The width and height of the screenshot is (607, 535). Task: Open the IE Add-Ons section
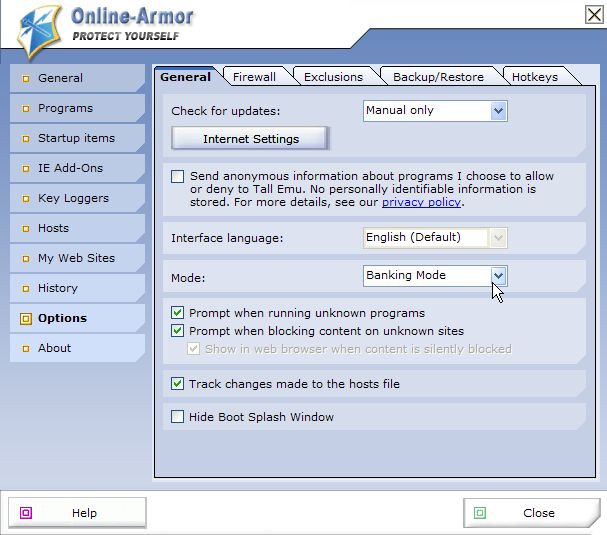[x=77, y=168]
